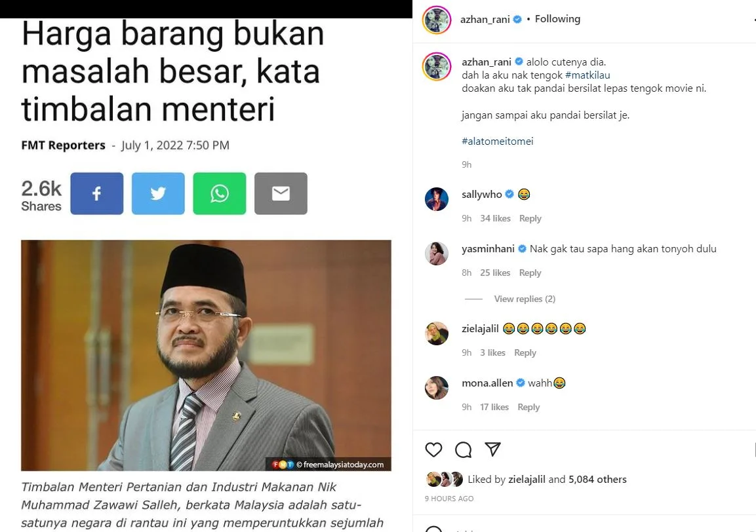Toggle Following status for azhan_rani

(557, 19)
